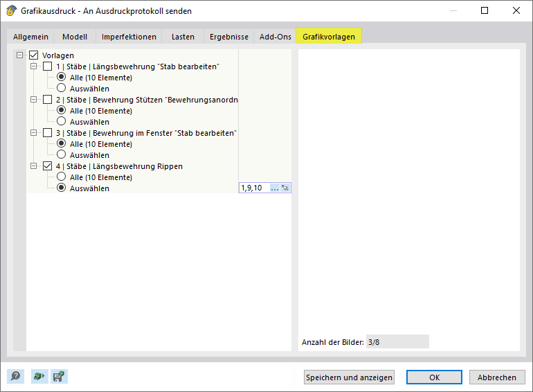Go to the Ergebnisse tab
Screen dimensions: 533x392
point(229,37)
